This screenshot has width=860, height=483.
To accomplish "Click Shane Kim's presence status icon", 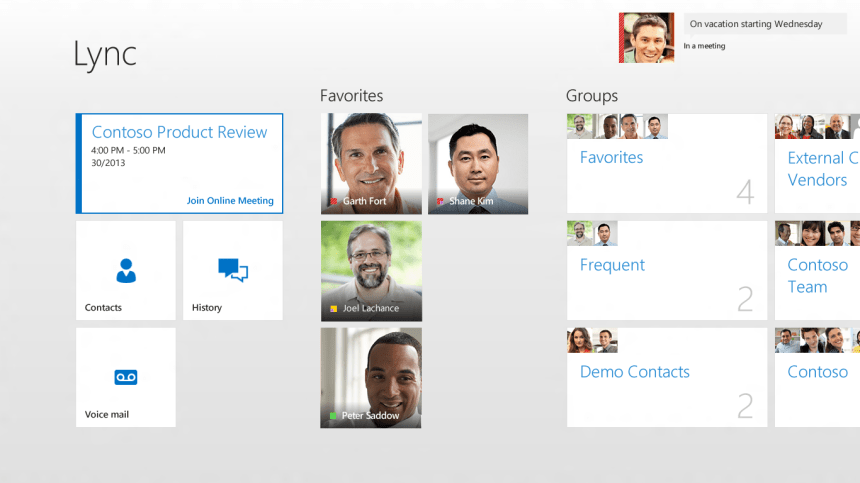I will 440,202.
